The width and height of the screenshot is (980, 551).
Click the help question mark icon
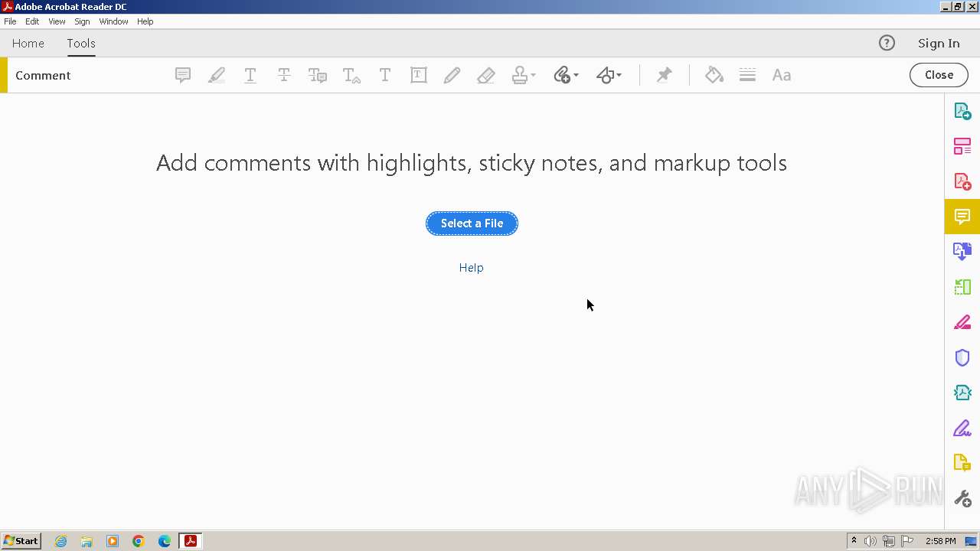887,44
